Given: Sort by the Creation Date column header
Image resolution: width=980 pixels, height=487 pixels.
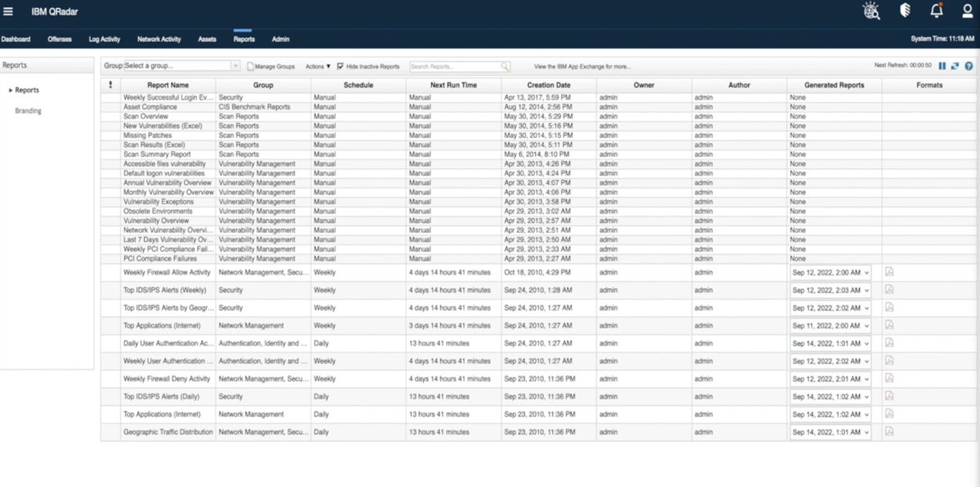Looking at the screenshot, I should (x=549, y=85).
